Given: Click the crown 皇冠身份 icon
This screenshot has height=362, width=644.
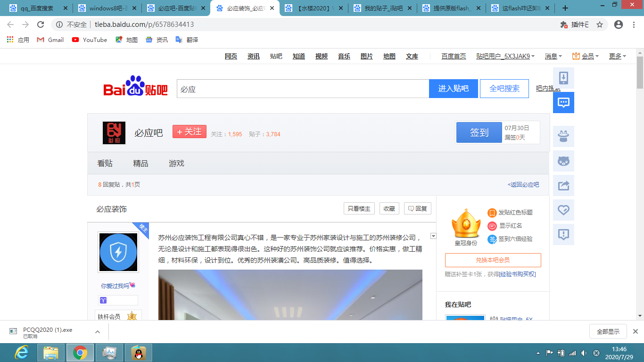Looking at the screenshot, I should point(466,223).
